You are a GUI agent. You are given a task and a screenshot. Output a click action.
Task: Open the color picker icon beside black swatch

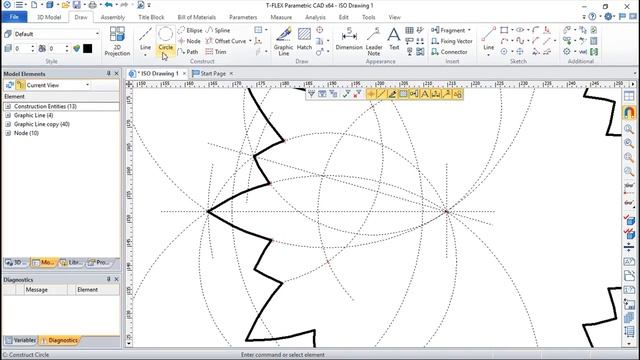(77, 49)
